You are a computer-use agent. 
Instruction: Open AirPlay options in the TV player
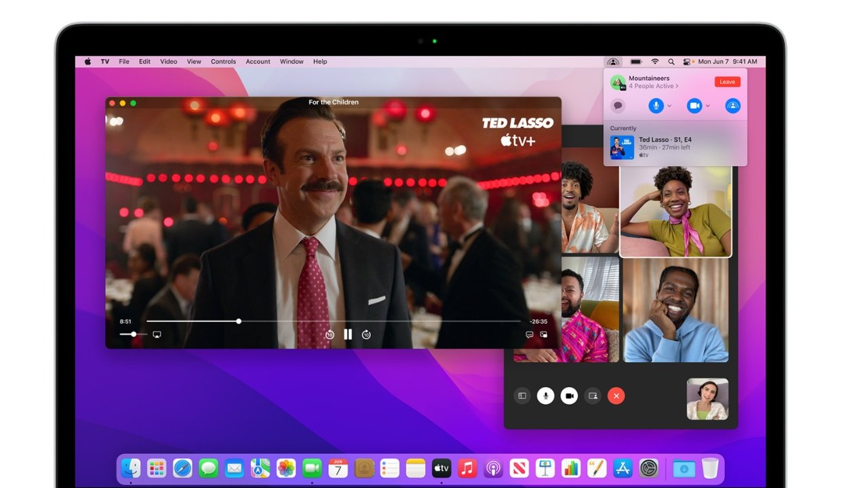click(x=157, y=334)
